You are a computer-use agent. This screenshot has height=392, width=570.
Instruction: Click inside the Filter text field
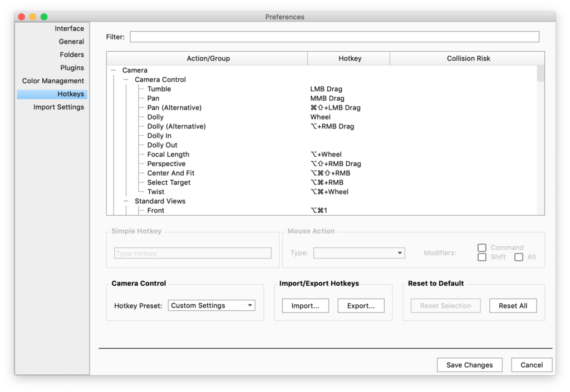[x=334, y=37]
